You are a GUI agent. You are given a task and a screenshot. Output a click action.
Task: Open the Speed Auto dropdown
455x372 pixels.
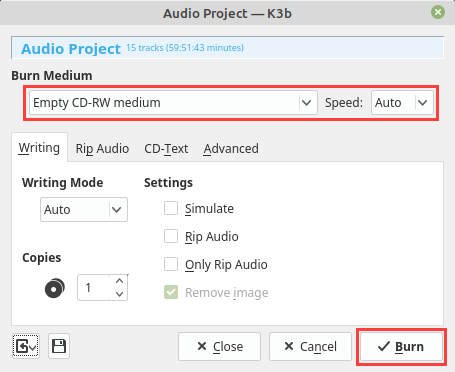pos(402,103)
